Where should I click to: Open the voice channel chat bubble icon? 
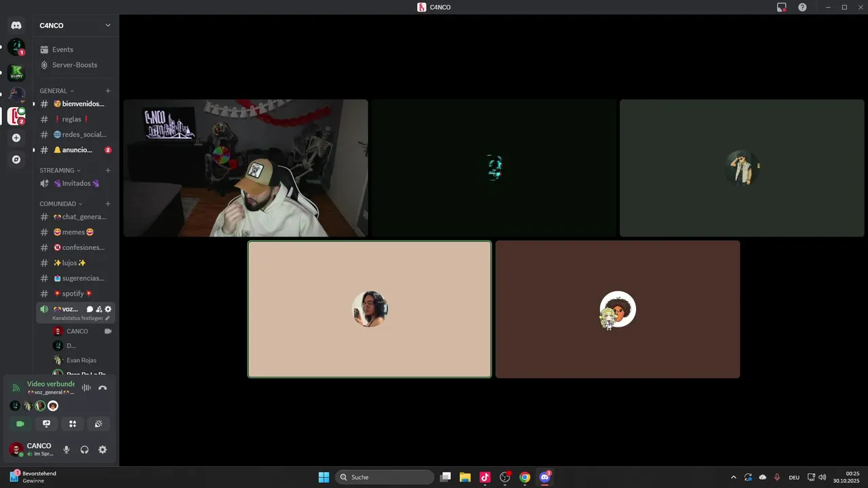90,309
